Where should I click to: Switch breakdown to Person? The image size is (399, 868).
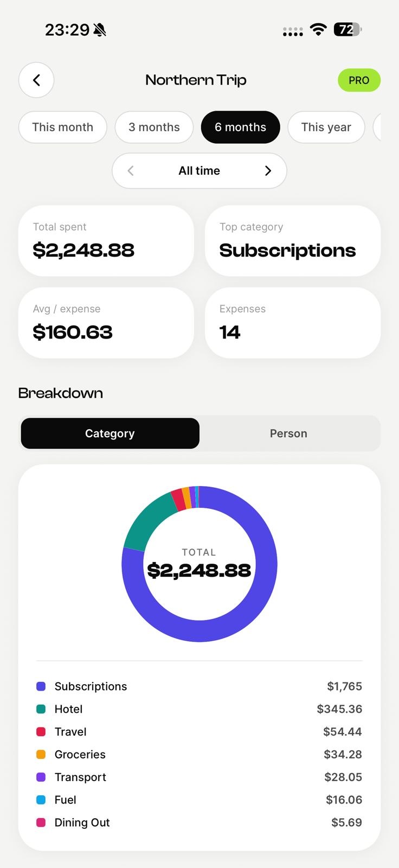click(x=288, y=433)
